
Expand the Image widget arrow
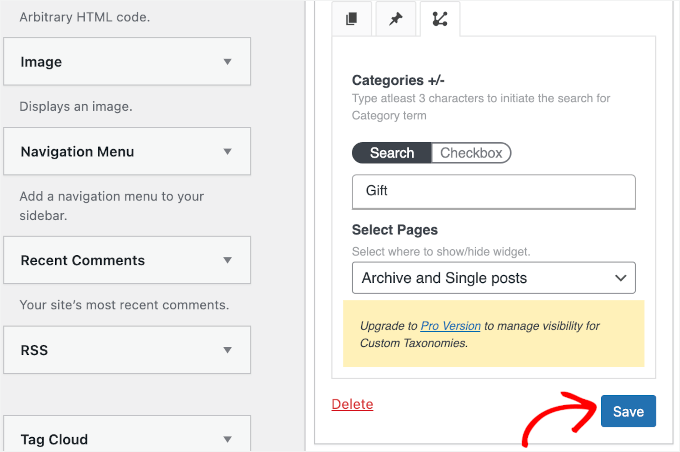(x=227, y=62)
